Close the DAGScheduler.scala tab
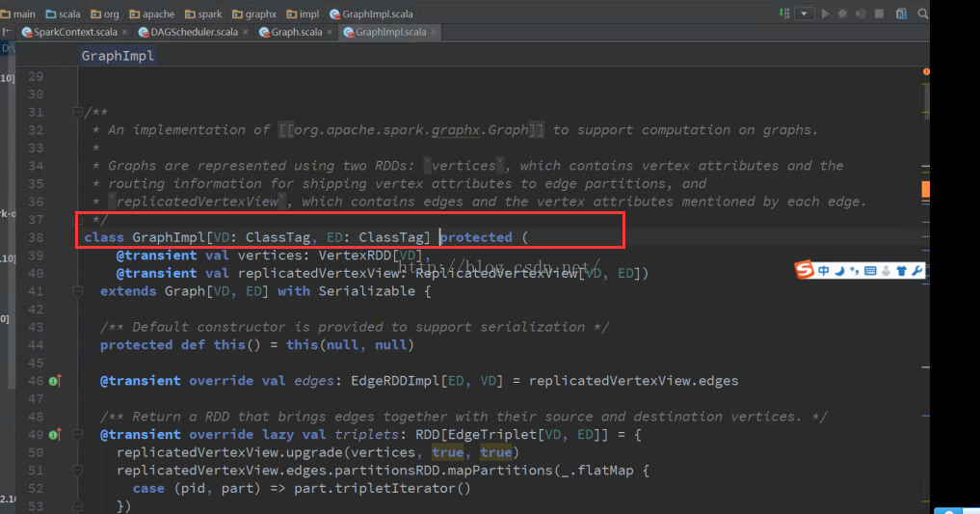 coord(245,32)
